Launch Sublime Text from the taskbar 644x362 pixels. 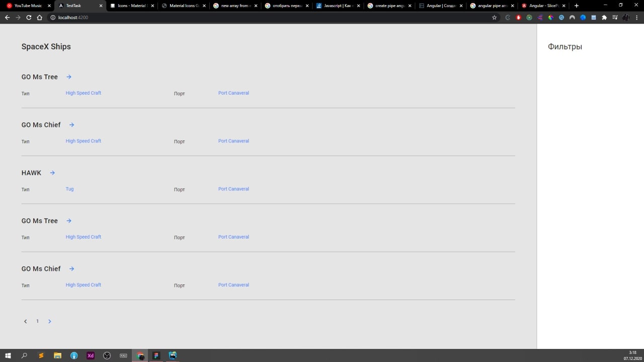pos(41,355)
